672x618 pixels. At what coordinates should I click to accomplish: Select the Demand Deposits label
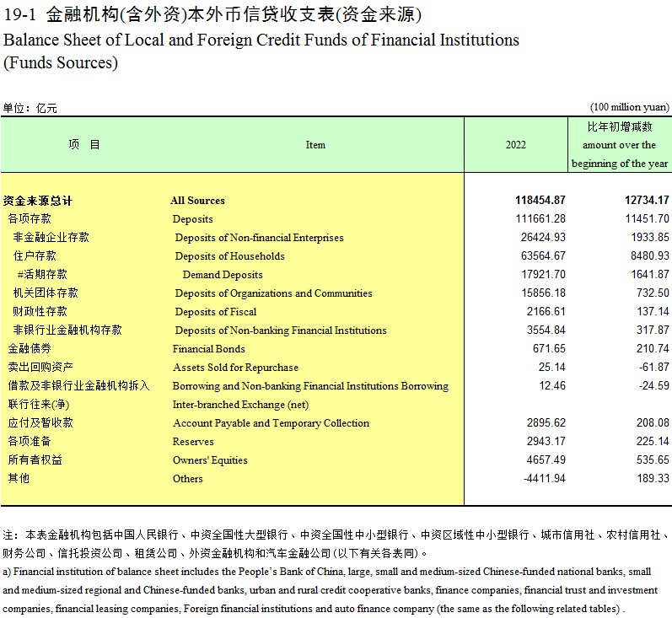tap(223, 275)
